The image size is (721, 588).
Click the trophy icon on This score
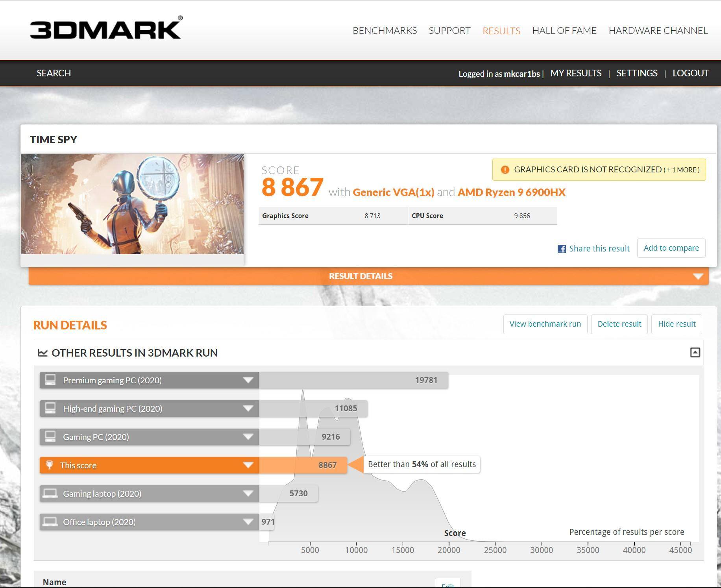click(x=50, y=465)
